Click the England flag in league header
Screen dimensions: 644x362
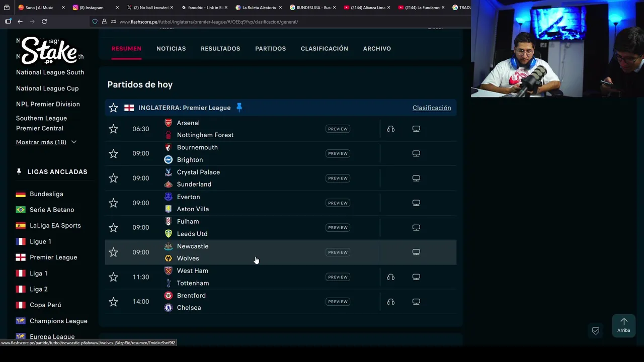pos(129,108)
